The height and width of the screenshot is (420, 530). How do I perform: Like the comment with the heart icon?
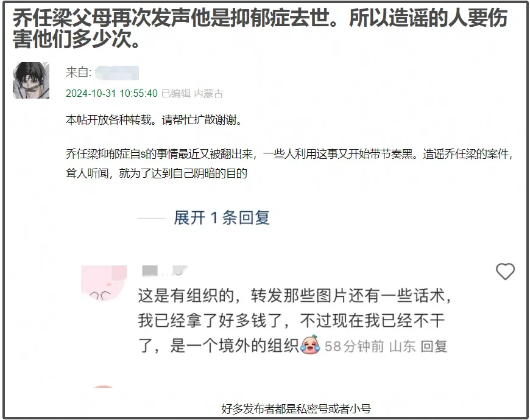[505, 271]
